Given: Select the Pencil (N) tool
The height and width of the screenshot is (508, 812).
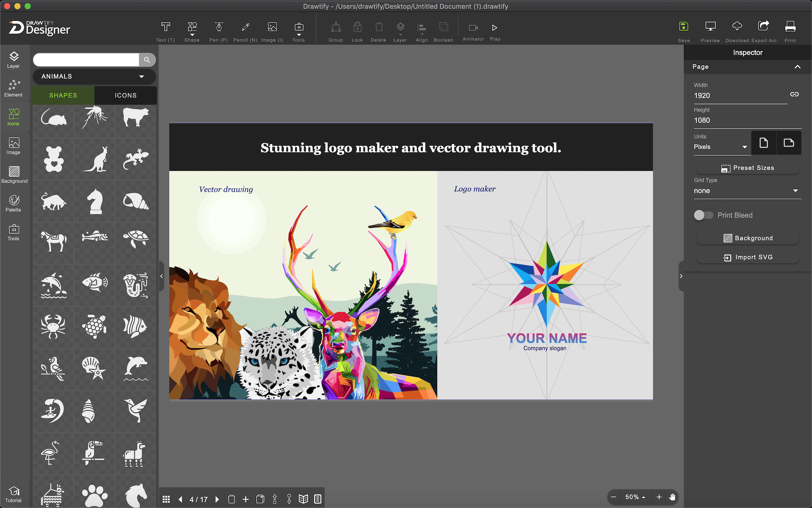Looking at the screenshot, I should (x=245, y=32).
